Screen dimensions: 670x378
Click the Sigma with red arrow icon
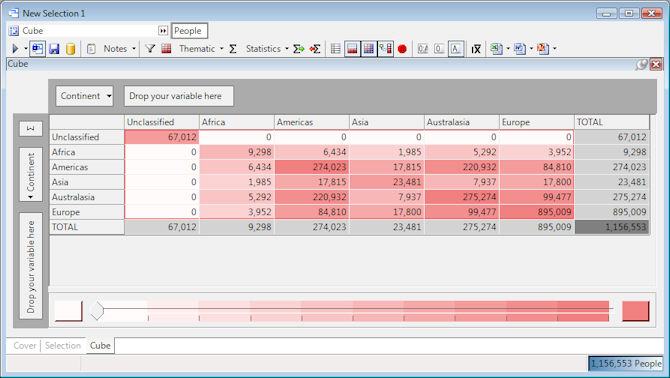(315, 49)
